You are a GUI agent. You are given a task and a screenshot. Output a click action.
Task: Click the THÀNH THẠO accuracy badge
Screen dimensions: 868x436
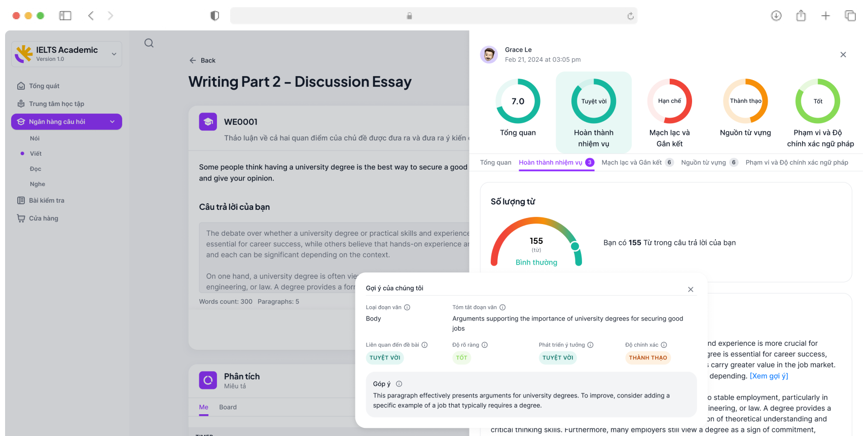click(x=648, y=357)
